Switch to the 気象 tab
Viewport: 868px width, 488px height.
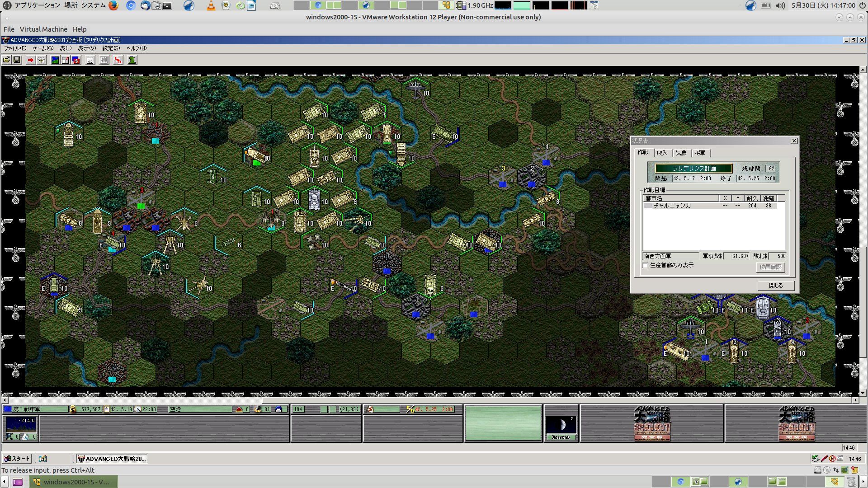pos(681,153)
